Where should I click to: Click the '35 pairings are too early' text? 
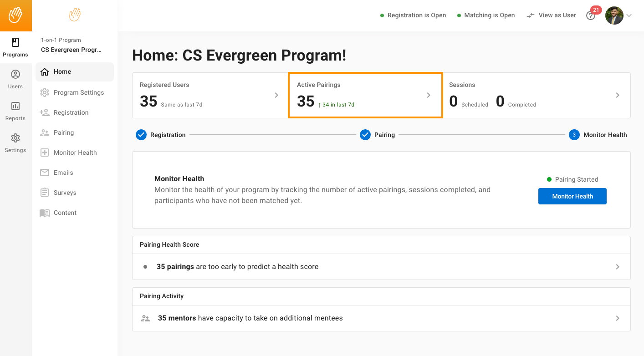[237, 267]
